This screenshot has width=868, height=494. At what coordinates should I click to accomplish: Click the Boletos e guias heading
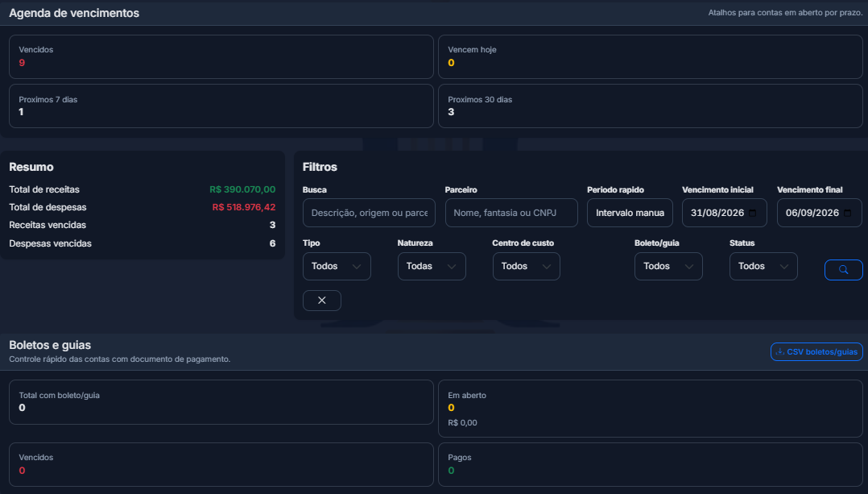[50, 345]
